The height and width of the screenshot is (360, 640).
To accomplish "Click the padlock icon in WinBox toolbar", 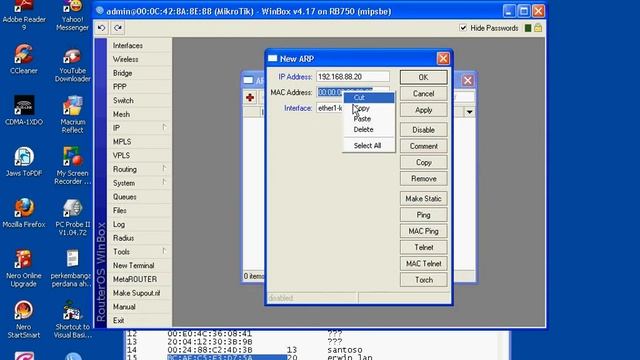I will tap(538, 28).
